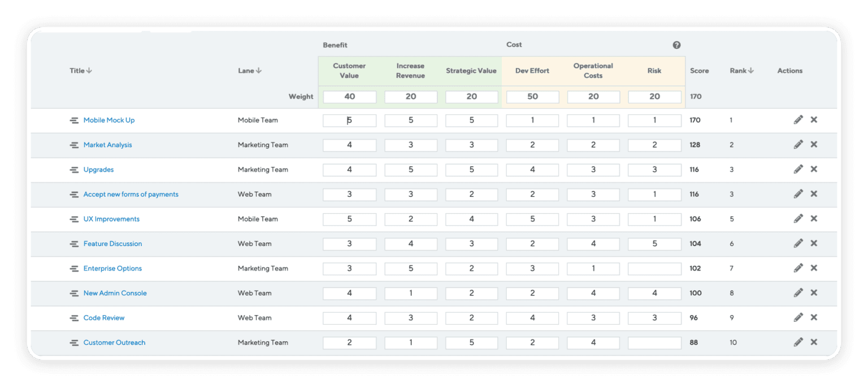Edit Accept new forms of payments row
The image size is (868, 387).
798,193
